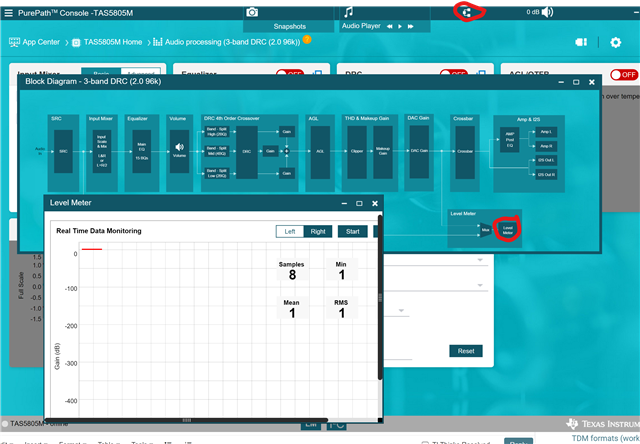
Task: Click the Amp R output block
Action: pos(546,146)
